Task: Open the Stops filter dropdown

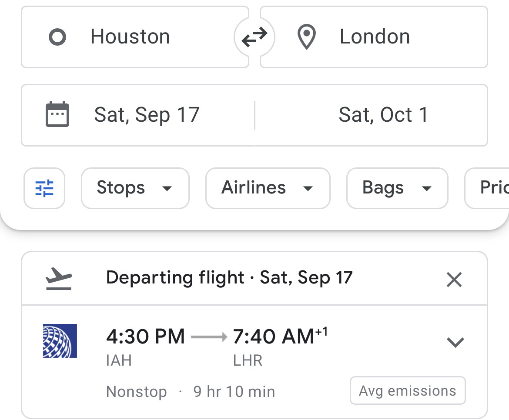Action: [135, 188]
